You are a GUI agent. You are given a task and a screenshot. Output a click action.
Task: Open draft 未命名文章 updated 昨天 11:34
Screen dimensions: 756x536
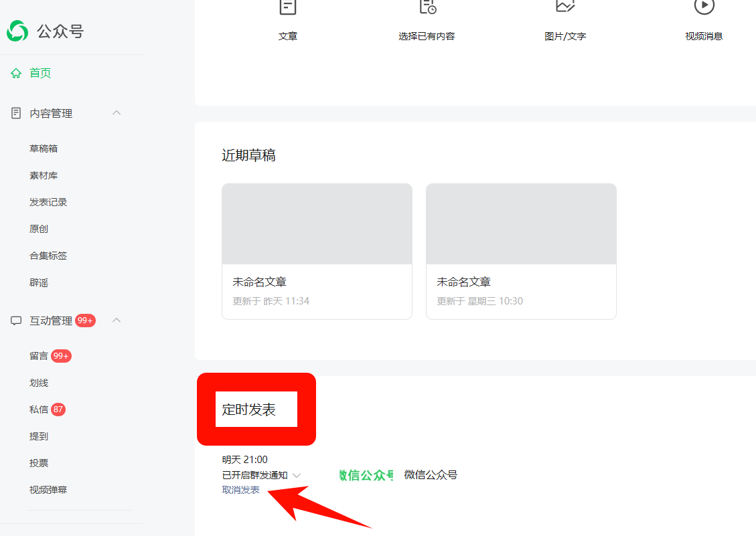point(317,251)
